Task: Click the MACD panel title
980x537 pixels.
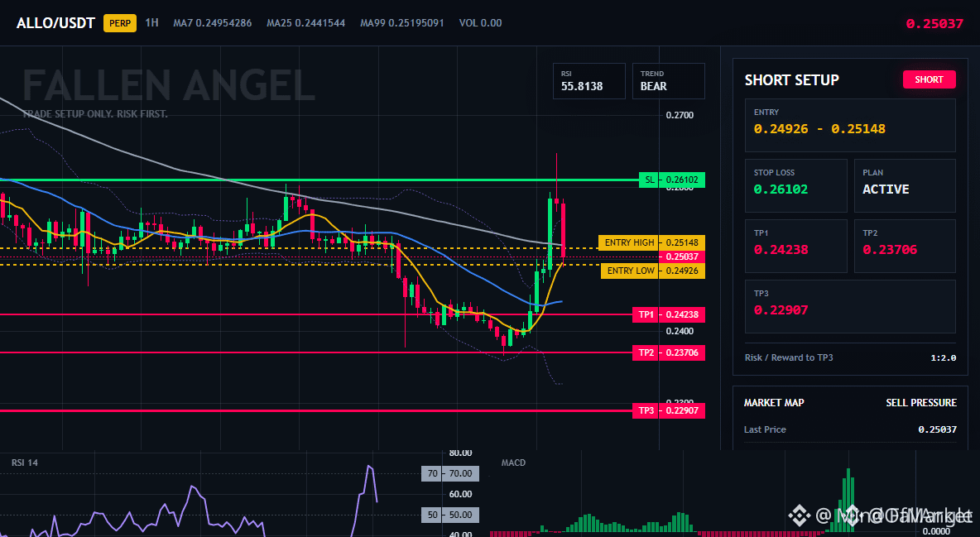Action: pyautogui.click(x=513, y=463)
